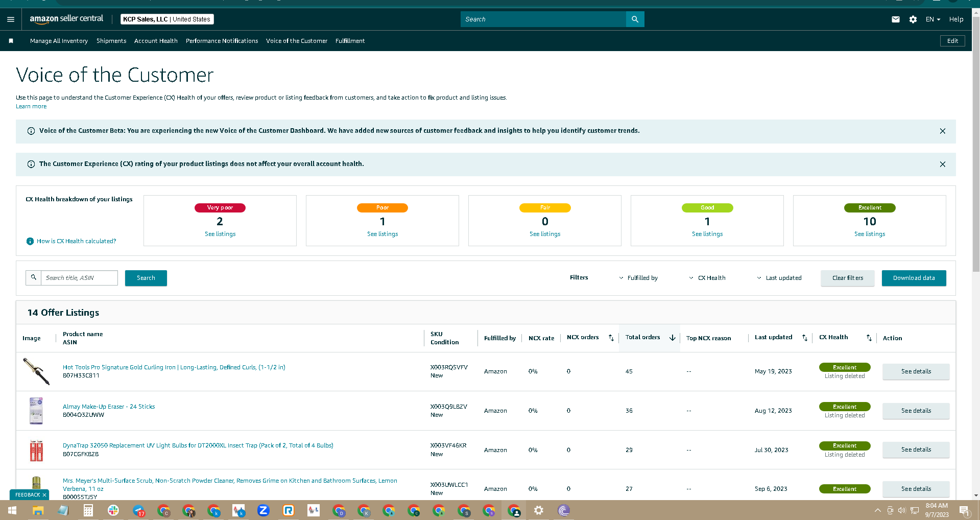See listings under Poor
This screenshot has height=520, width=980.
[x=383, y=234]
